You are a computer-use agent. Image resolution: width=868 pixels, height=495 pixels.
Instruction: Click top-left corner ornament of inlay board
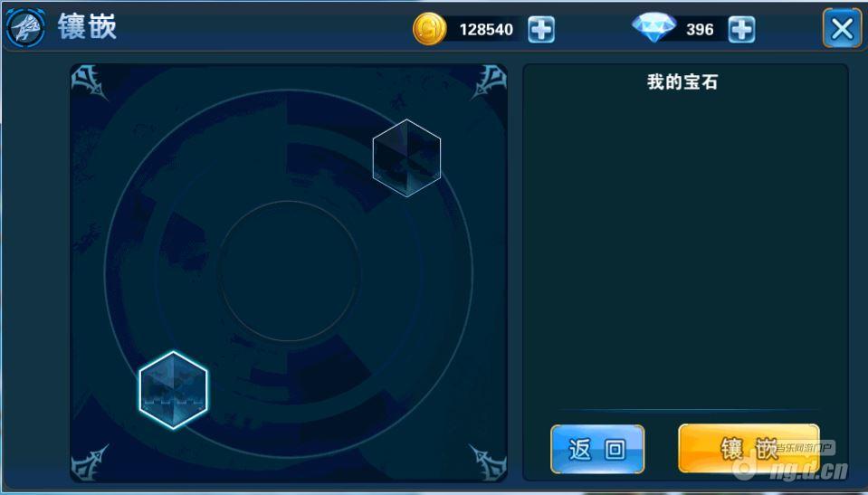point(89,83)
